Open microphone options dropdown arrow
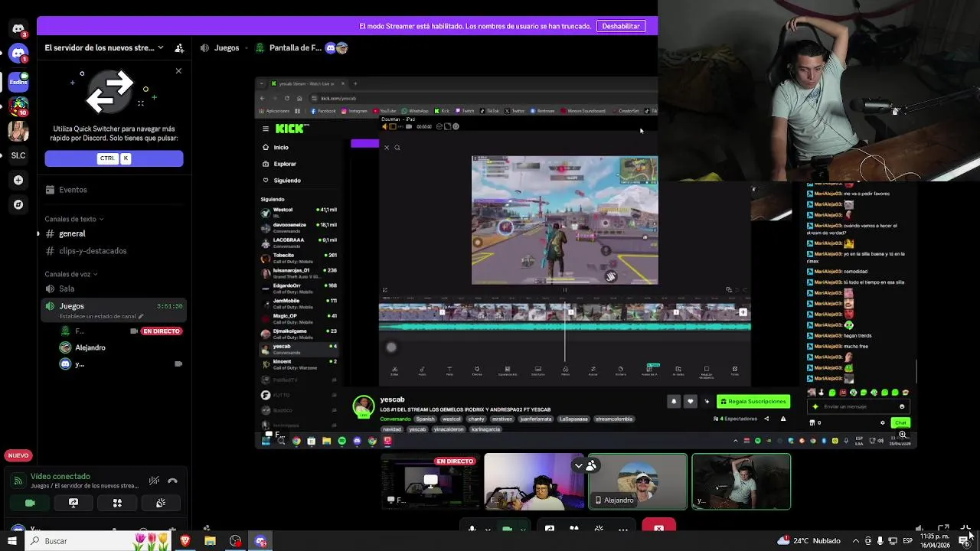Screen dimensions: 980x551 pyautogui.click(x=488, y=529)
